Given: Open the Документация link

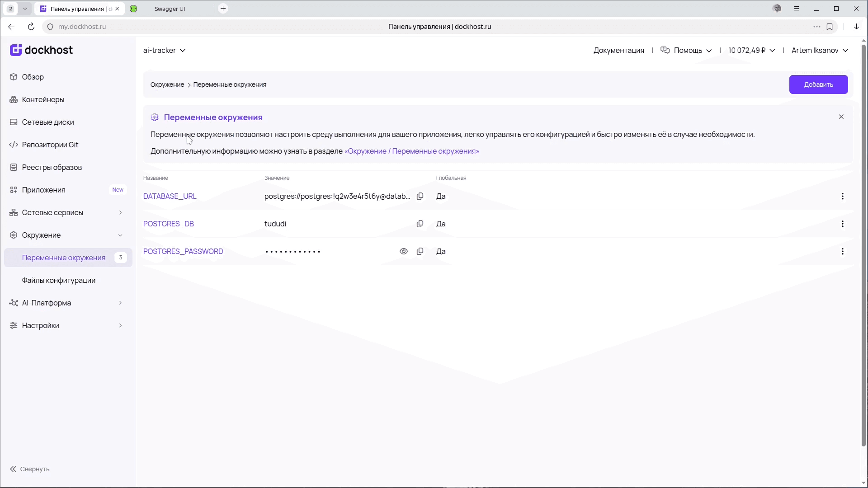Looking at the screenshot, I should [618, 50].
